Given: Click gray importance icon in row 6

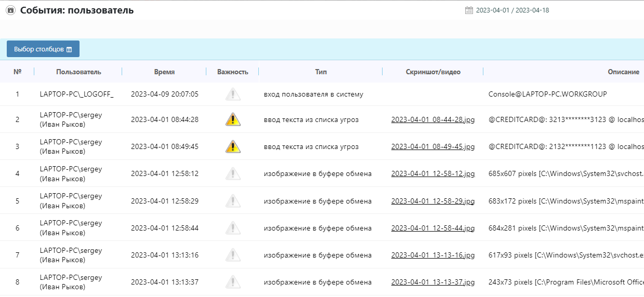Looking at the screenshot, I should [233, 227].
